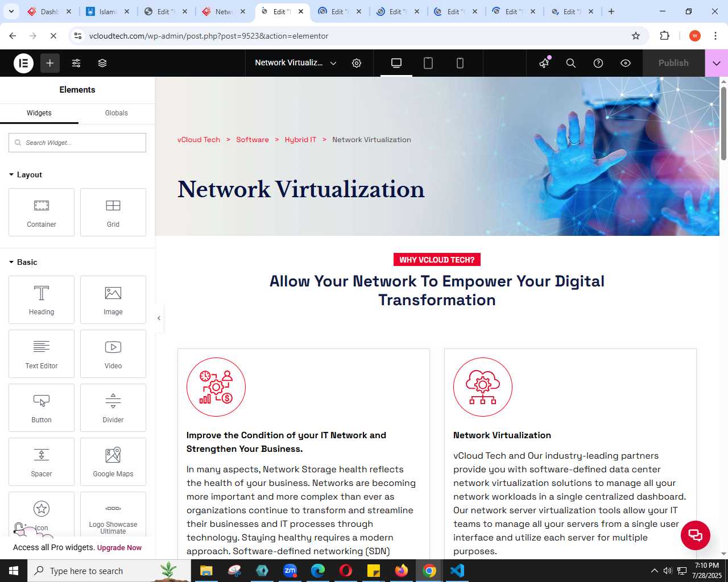Select the Icon widget star

pyautogui.click(x=42, y=509)
